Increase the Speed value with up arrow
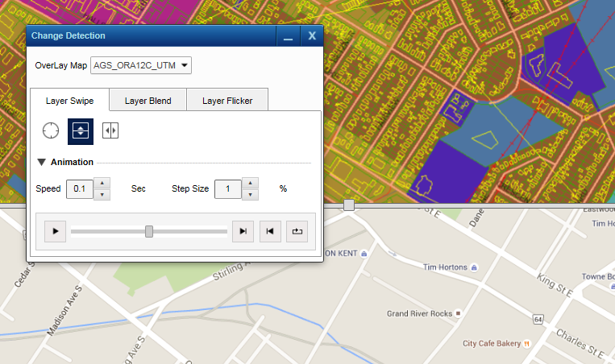The image size is (615, 364). [102, 184]
